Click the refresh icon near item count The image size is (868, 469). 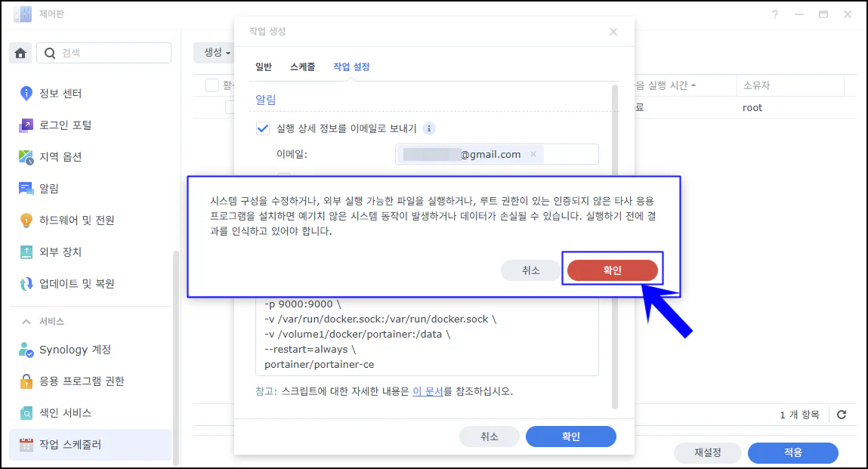coord(842,415)
